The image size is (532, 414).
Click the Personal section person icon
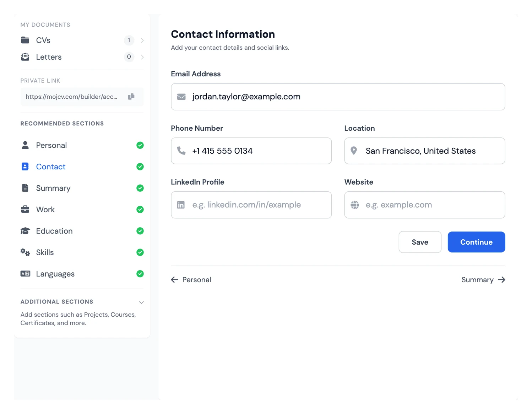click(x=25, y=145)
